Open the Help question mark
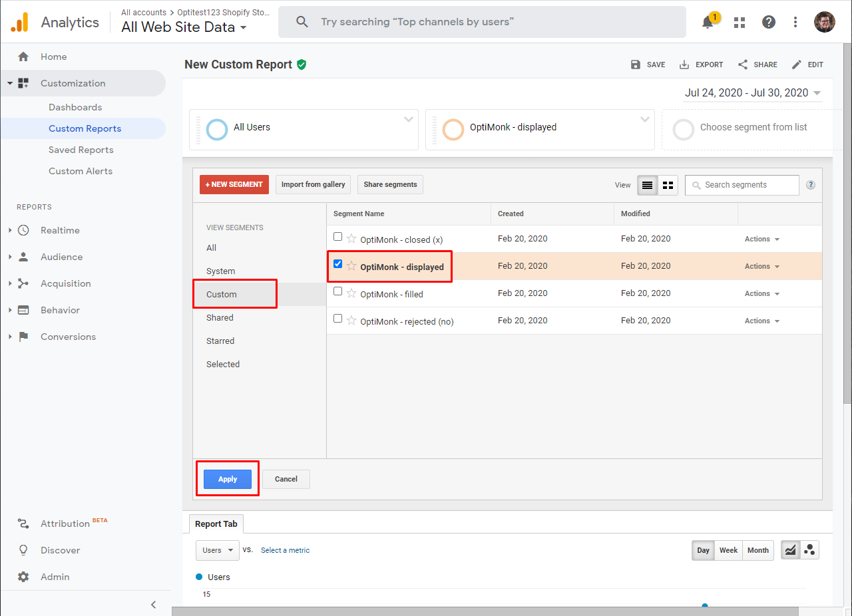Screen dimensions: 852x616 769,22
